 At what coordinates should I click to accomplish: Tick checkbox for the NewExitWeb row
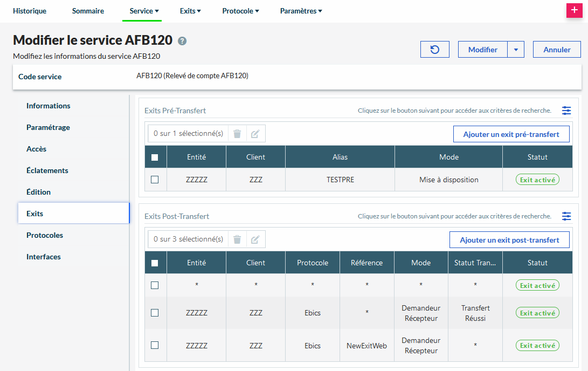tap(155, 345)
